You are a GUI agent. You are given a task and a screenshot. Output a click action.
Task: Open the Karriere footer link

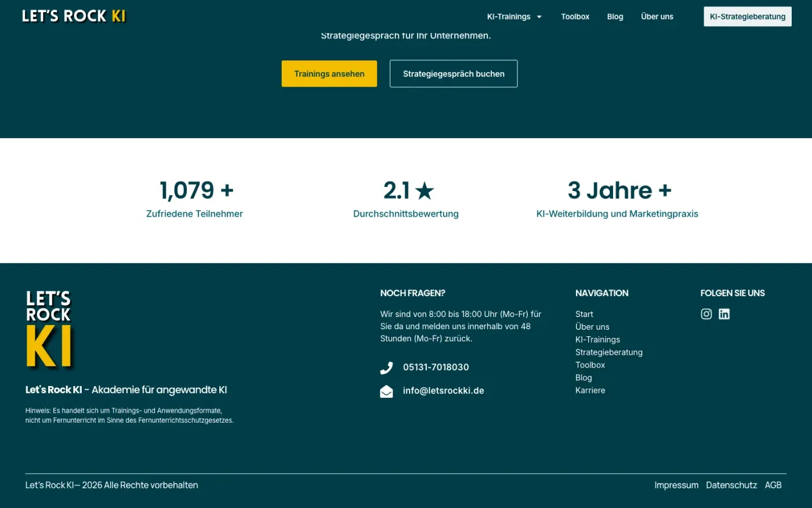pyautogui.click(x=590, y=391)
